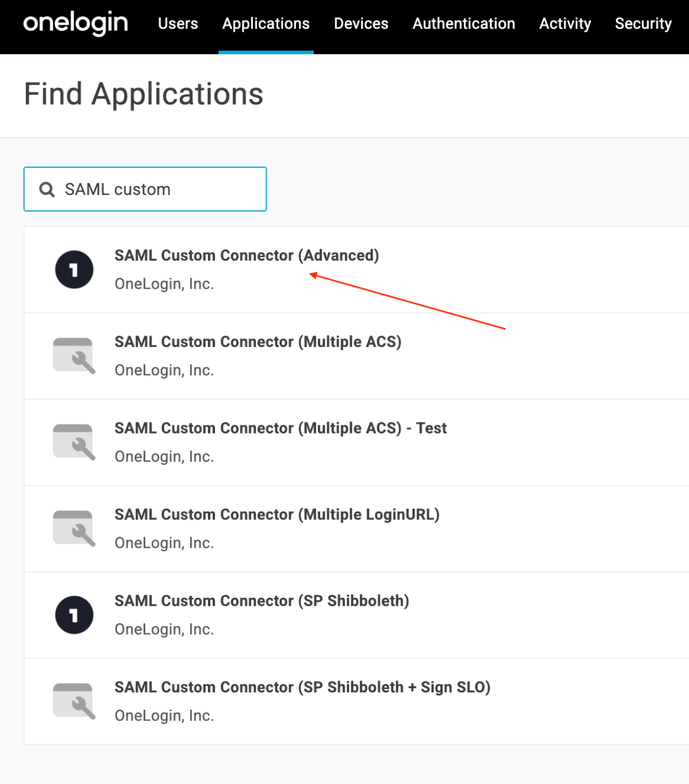Click the Multiple ACS connector wrench icon

(x=74, y=356)
